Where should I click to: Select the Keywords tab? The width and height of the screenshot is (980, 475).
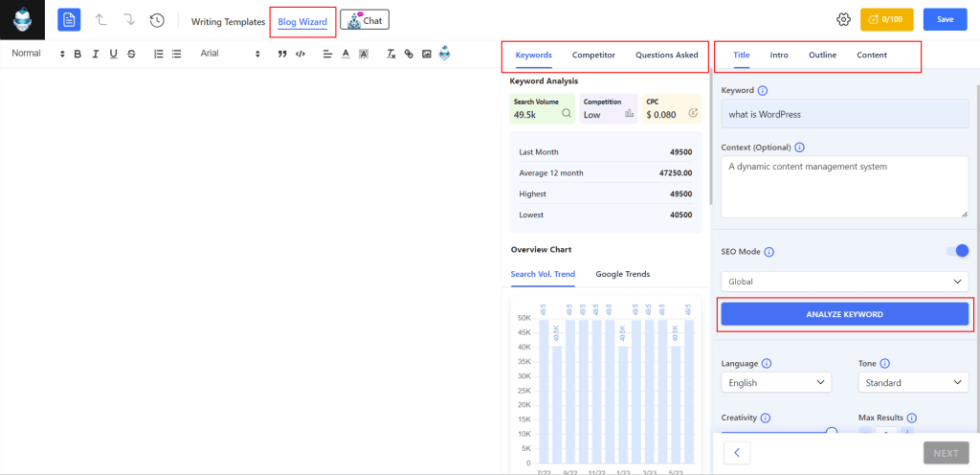point(534,55)
